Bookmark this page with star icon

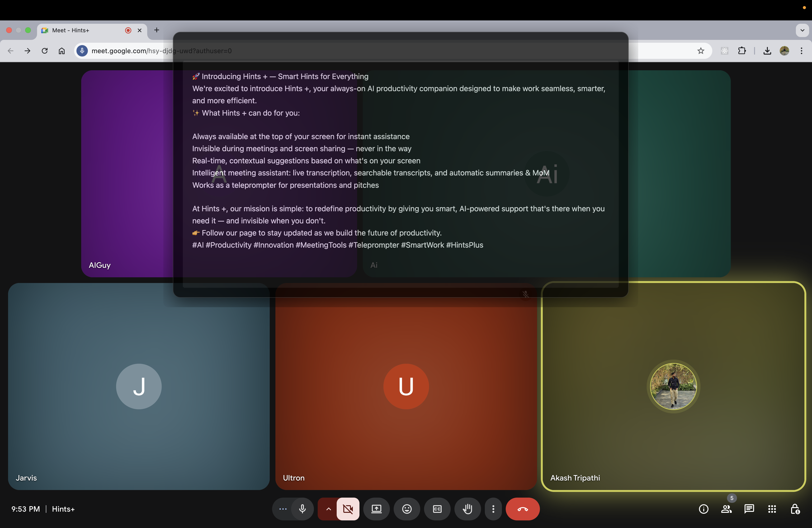[x=700, y=51]
